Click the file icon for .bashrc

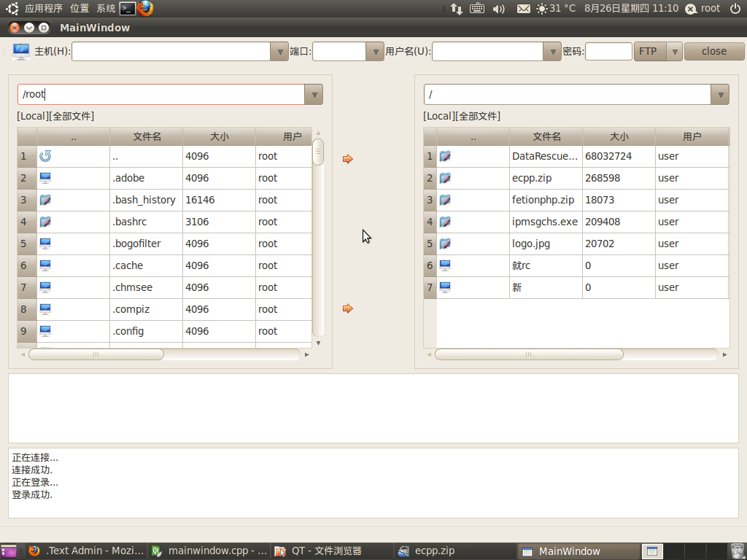click(x=45, y=222)
